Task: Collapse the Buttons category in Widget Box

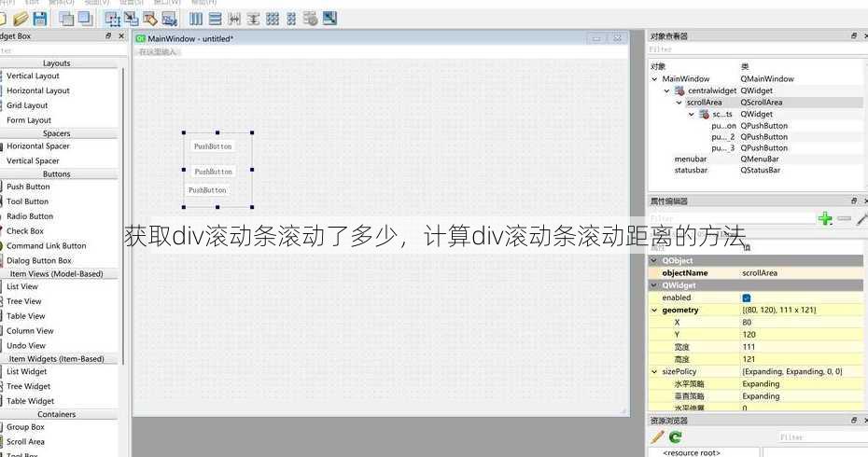Action: click(56, 173)
